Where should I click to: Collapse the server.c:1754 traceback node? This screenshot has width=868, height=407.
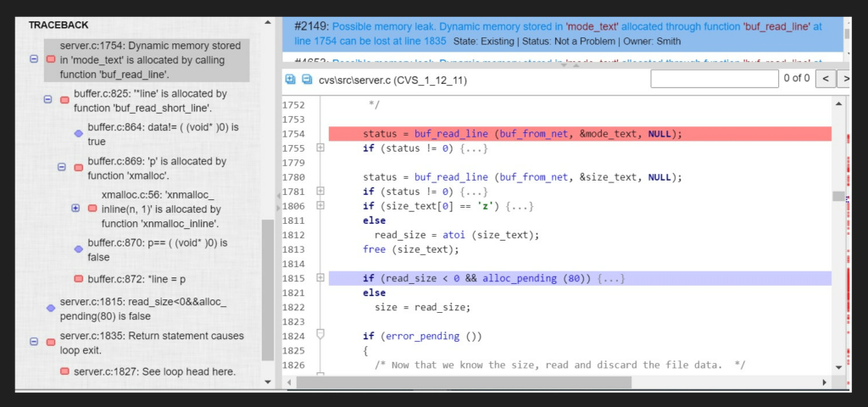[34, 59]
